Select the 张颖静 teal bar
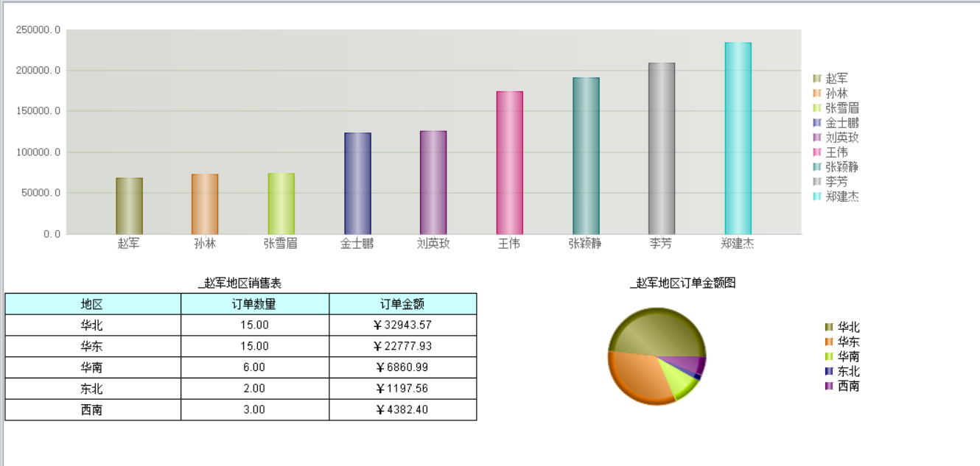The height and width of the screenshot is (466, 980). pos(586,156)
